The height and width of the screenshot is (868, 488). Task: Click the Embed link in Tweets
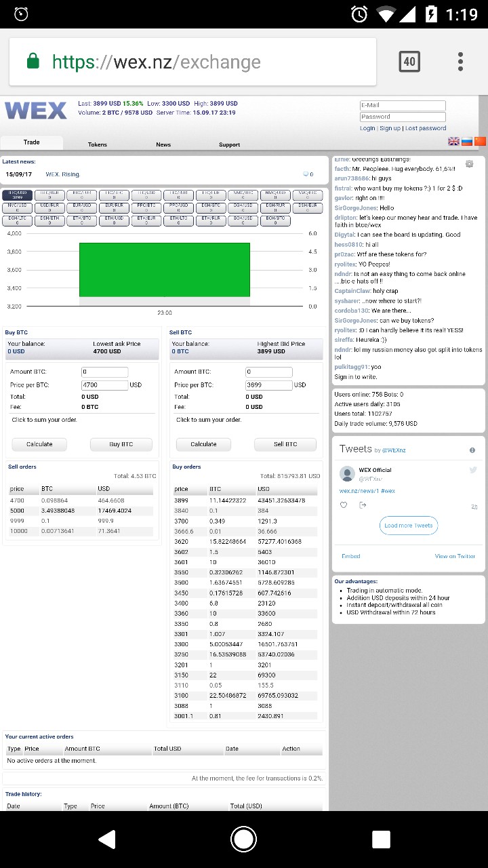pos(351,556)
